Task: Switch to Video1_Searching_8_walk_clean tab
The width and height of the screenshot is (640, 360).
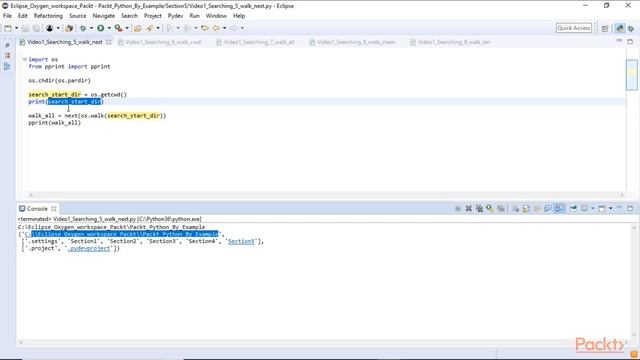Action: tap(353, 42)
